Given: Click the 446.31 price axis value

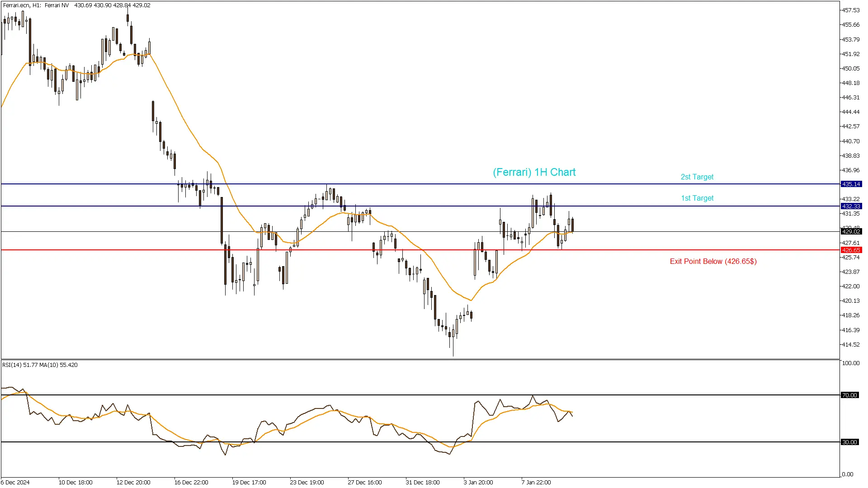Looking at the screenshot, I should coord(850,98).
